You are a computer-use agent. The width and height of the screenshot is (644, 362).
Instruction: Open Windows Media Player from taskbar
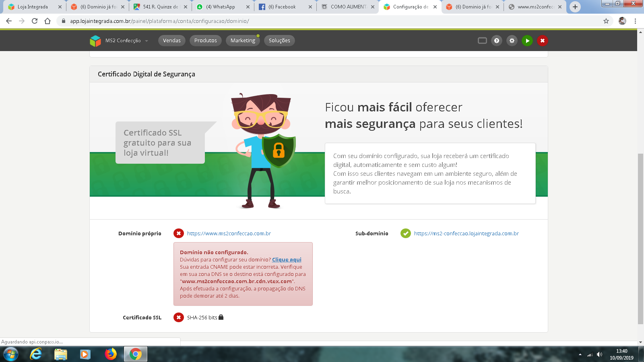tap(85, 354)
